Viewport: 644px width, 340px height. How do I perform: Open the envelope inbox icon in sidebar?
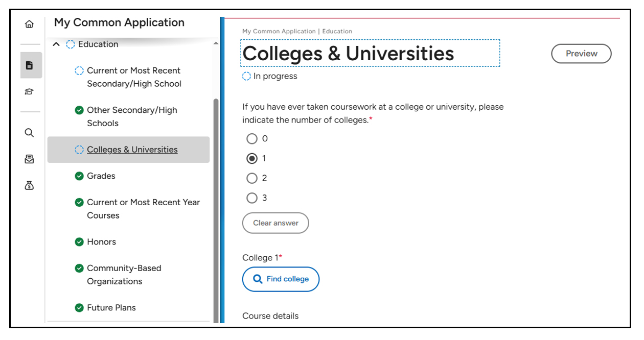tap(29, 159)
